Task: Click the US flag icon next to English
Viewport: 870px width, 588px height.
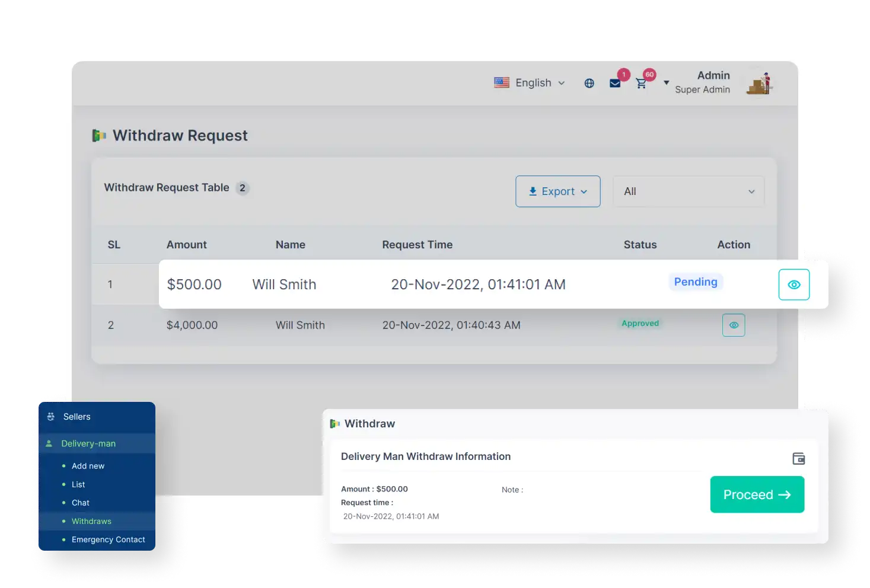Action: pyautogui.click(x=502, y=82)
